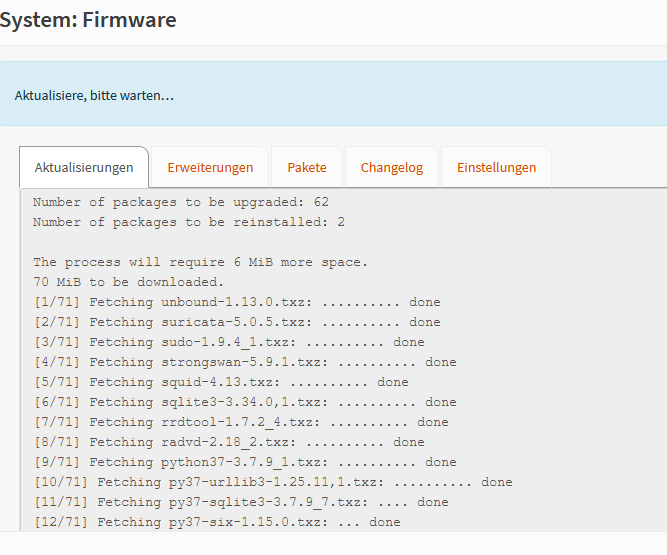Click the 'packages to be reinstalled: 2' line
Image resolution: width=667 pixels, height=555 pixels.
(x=189, y=222)
